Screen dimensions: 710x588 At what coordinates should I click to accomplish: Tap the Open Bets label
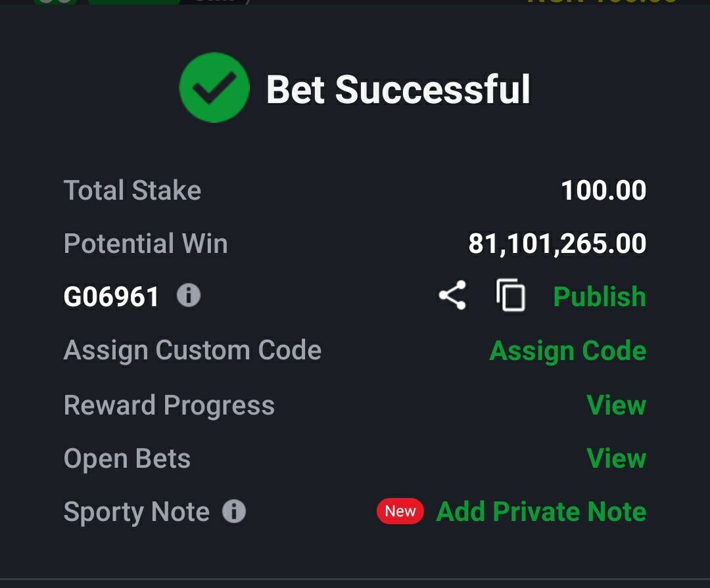[127, 459]
